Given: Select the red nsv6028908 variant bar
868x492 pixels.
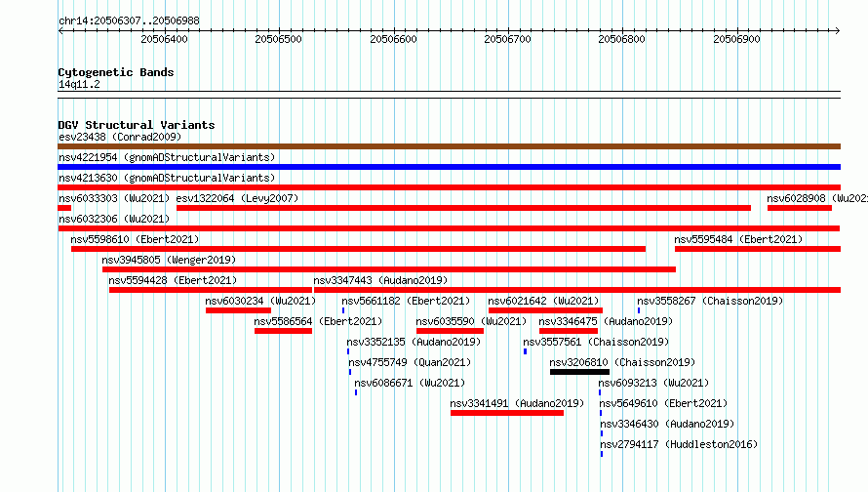Looking at the screenshot, I should coord(800,208).
